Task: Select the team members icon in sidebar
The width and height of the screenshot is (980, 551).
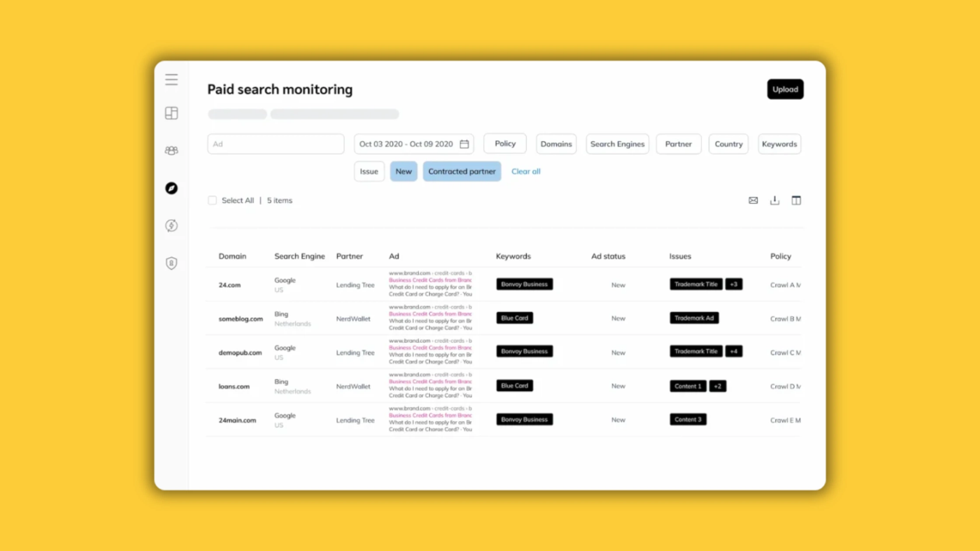Action: click(171, 150)
